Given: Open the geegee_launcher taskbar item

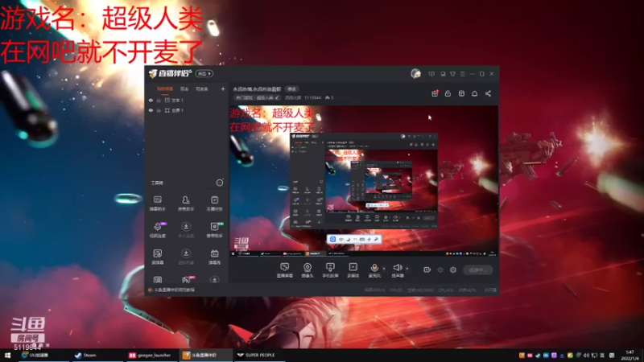Looking at the screenshot, I should point(151,355).
